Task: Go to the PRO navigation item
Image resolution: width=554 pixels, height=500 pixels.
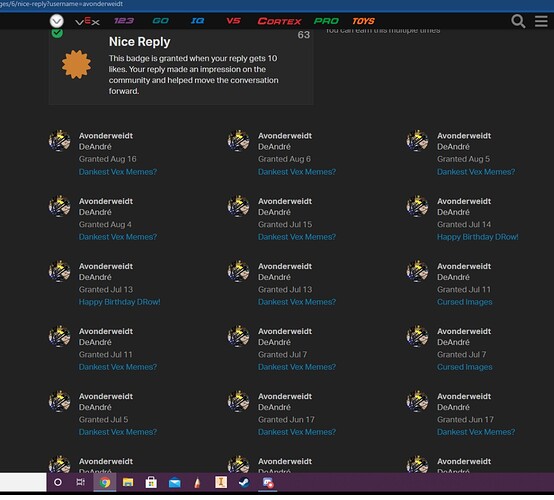Action: (x=326, y=21)
